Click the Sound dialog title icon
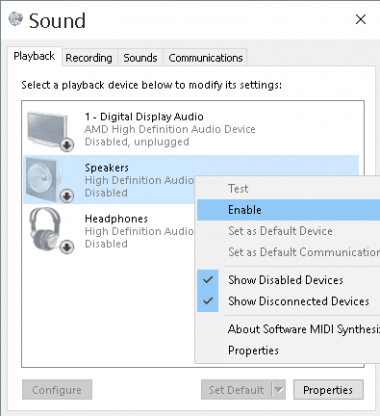Screen dimensions: 380x416 [16, 19]
